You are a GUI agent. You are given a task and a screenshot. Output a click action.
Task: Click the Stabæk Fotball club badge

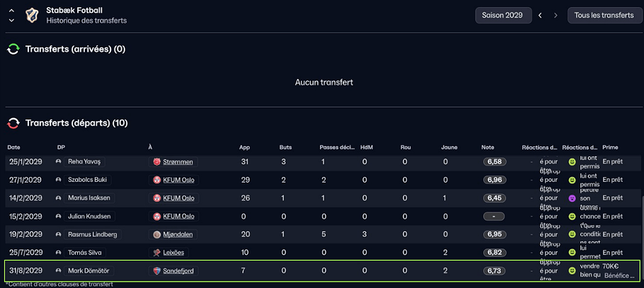(32, 16)
